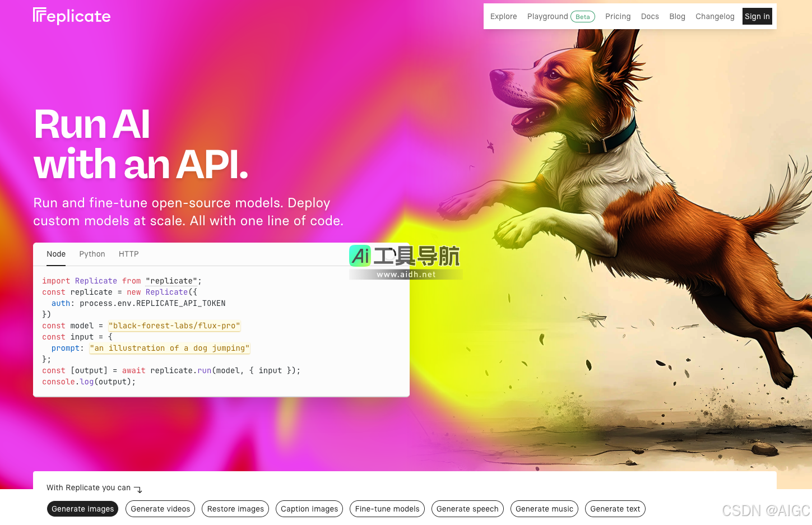Viewport: 812px width, 525px height.
Task: Click the 'Run AI with an API.' headline
Action: pos(141,144)
